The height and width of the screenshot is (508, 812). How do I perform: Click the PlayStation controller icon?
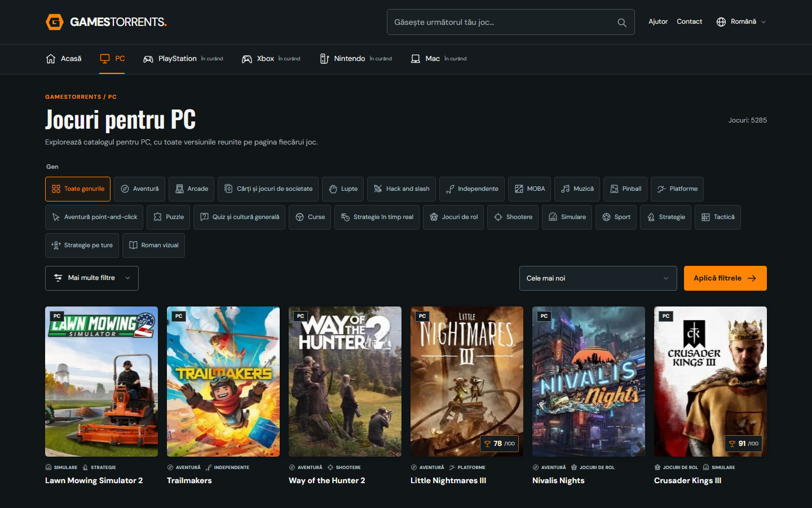[148, 59]
